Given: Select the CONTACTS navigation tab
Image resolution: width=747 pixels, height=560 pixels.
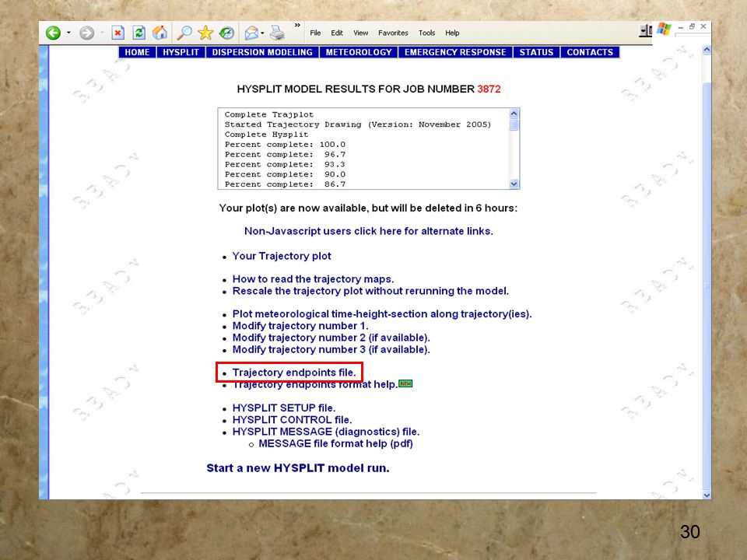Looking at the screenshot, I should pos(590,52).
